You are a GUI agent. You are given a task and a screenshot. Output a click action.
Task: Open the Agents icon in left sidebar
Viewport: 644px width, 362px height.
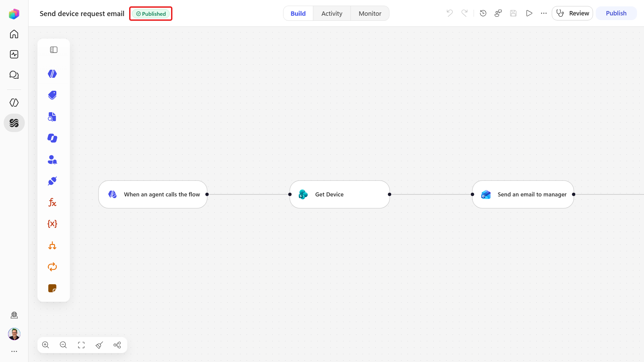pyautogui.click(x=14, y=103)
